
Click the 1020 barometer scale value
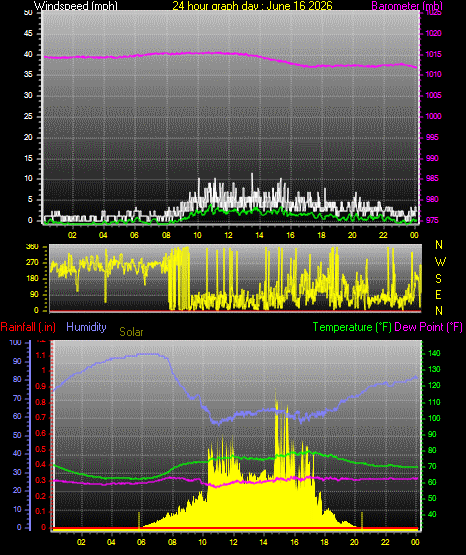coord(433,34)
